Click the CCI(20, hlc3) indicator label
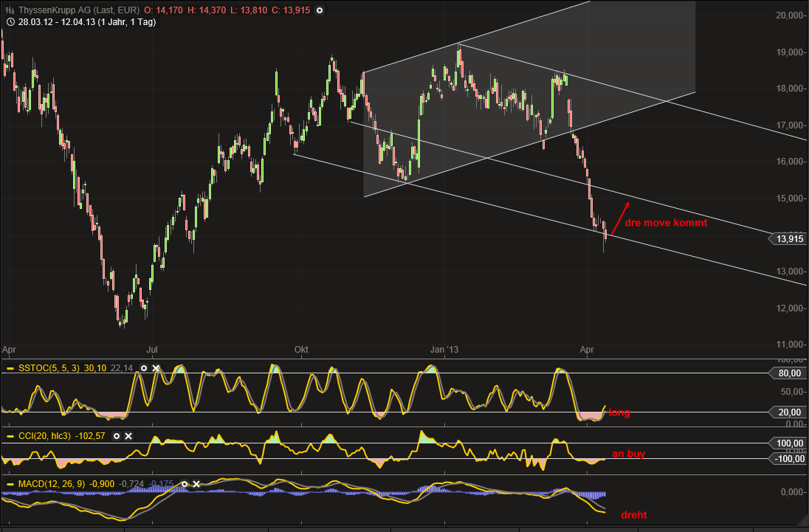This screenshot has height=532, width=809. [x=44, y=436]
